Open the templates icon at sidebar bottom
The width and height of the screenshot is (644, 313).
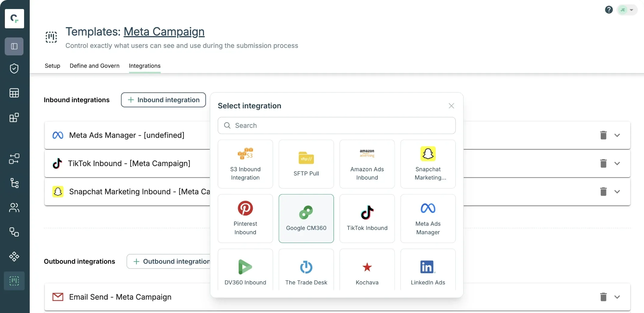[x=14, y=281]
